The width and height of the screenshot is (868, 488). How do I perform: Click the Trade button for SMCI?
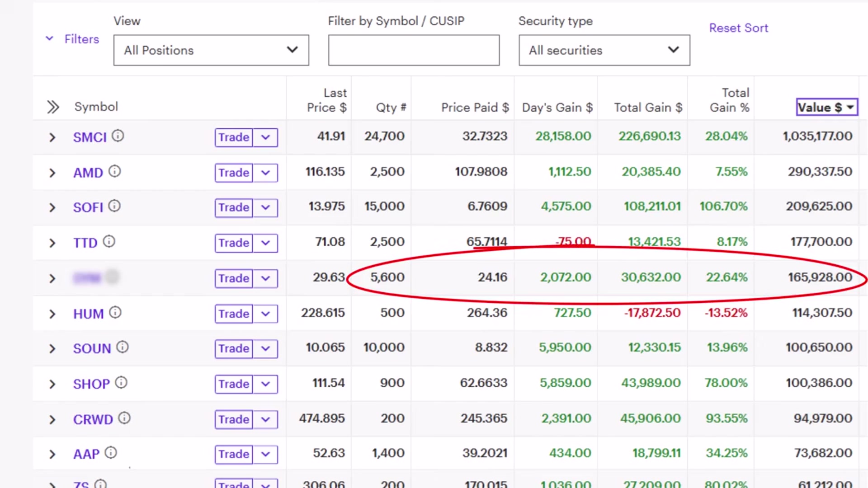tap(234, 137)
